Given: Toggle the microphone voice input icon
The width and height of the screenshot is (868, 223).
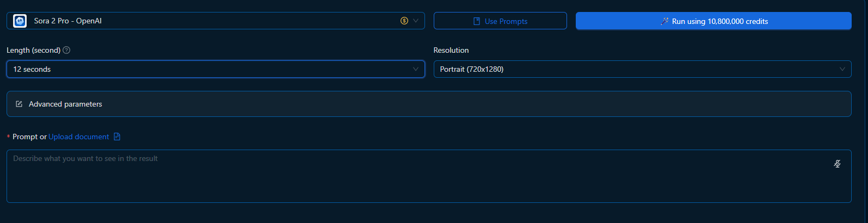Looking at the screenshot, I should (837, 164).
